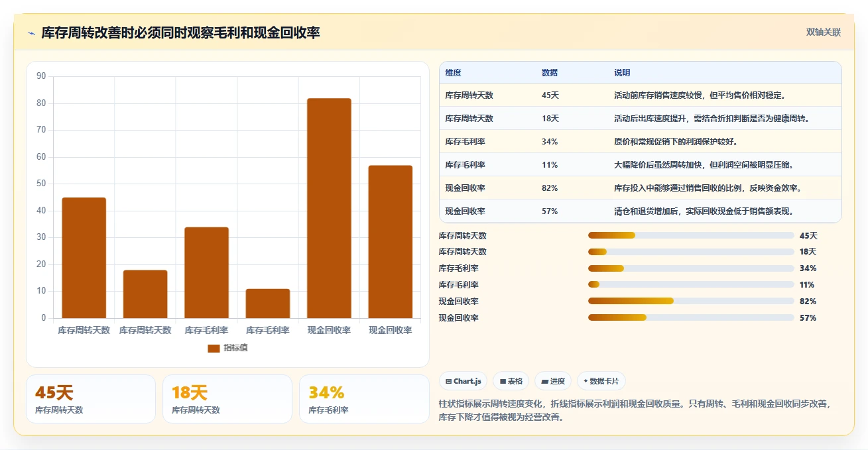This screenshot has height=450, width=868.
Task: Select the 18-value 库存周转天数 chart bar
Action: (x=145, y=294)
